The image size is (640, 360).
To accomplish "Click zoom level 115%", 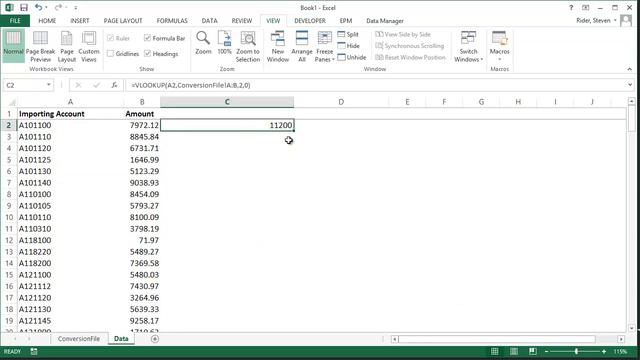I will coord(620,351).
